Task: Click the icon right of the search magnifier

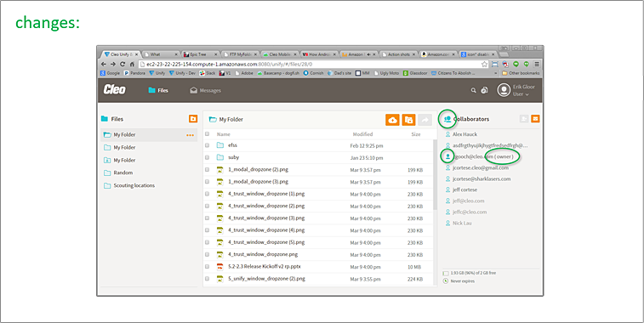Action: (x=484, y=91)
